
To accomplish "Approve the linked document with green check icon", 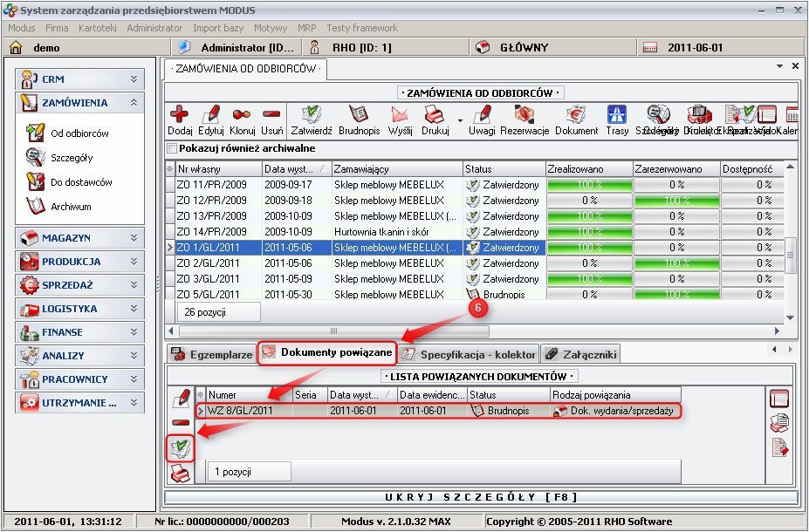I will pos(181,448).
